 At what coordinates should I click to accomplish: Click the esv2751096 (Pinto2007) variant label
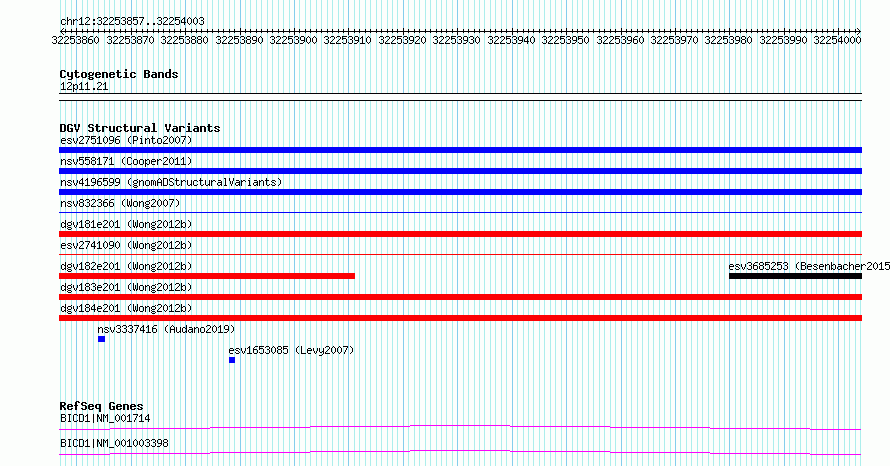[x=126, y=140]
